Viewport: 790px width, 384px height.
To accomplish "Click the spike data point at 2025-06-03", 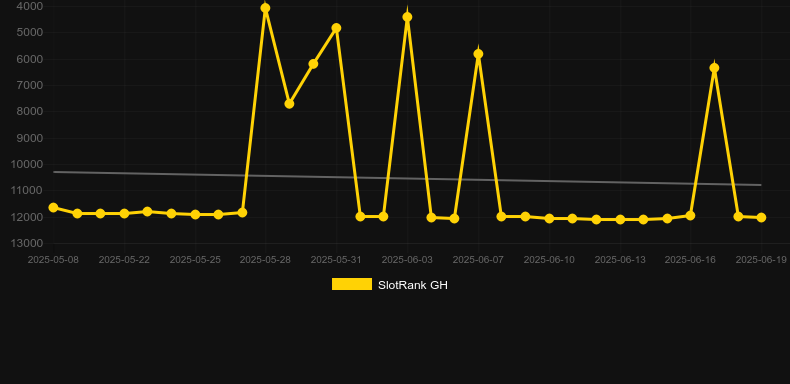I will [407, 17].
